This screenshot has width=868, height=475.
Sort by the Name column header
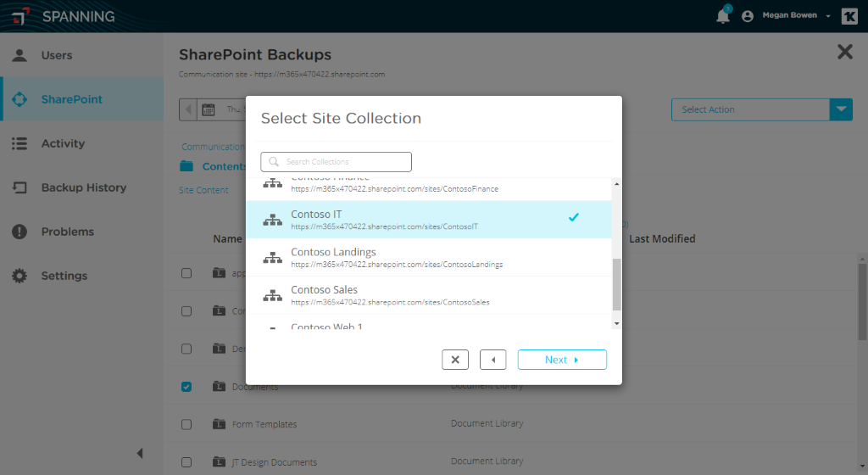click(x=227, y=238)
